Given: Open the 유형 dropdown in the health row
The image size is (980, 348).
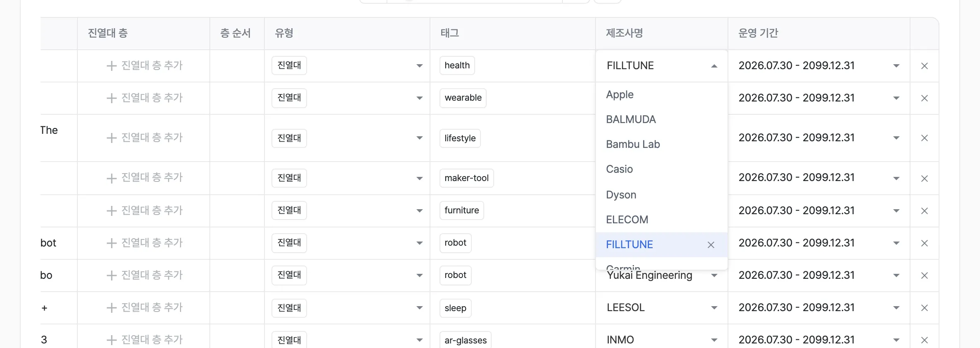Looking at the screenshot, I should 419,66.
